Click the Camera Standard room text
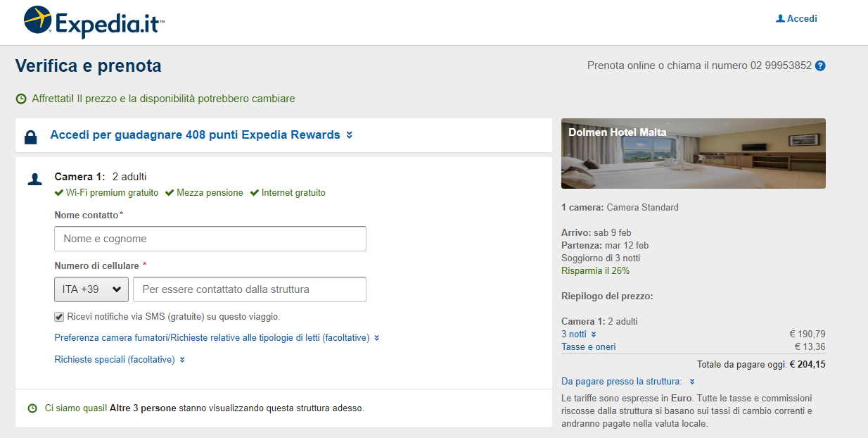868x438 pixels. 643,208
